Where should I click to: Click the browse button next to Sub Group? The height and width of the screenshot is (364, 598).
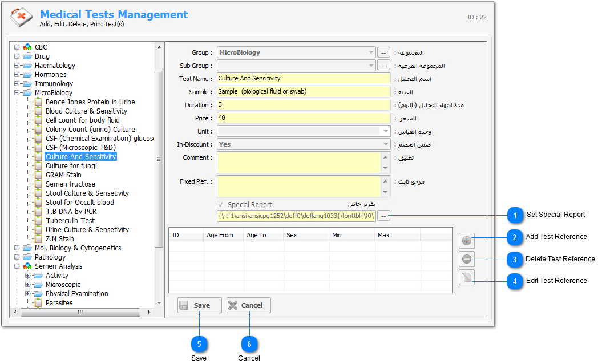click(383, 66)
